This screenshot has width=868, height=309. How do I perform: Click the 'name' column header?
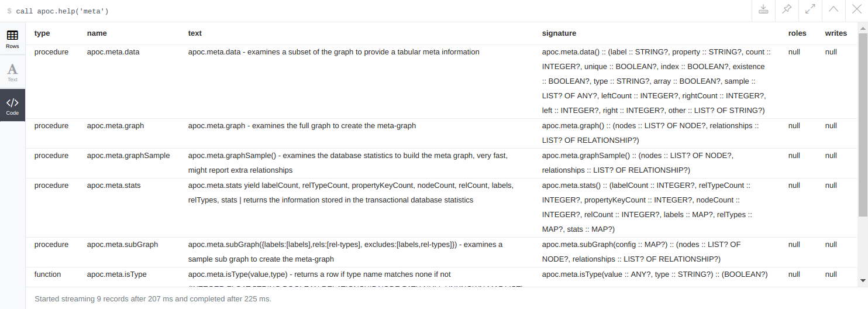pos(97,33)
